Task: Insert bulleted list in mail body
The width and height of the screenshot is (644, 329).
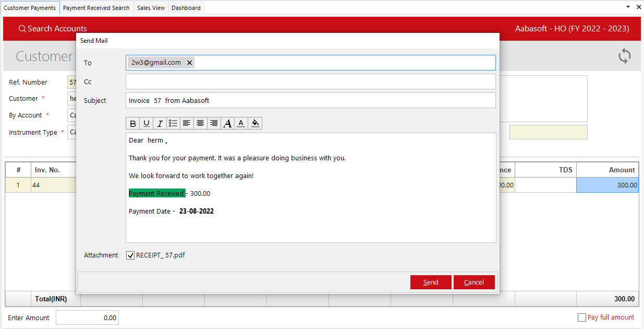Action: point(173,123)
